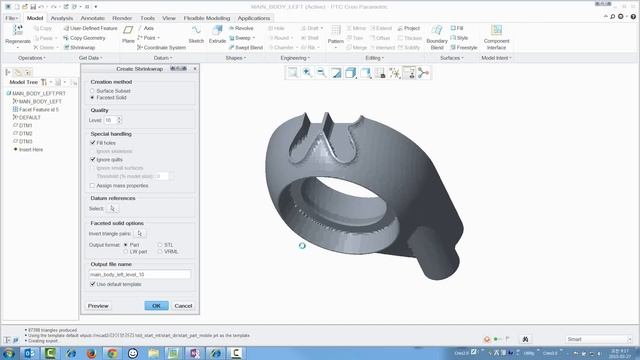640x360 pixels.
Task: Switch to the Tools tab
Action: point(147,18)
